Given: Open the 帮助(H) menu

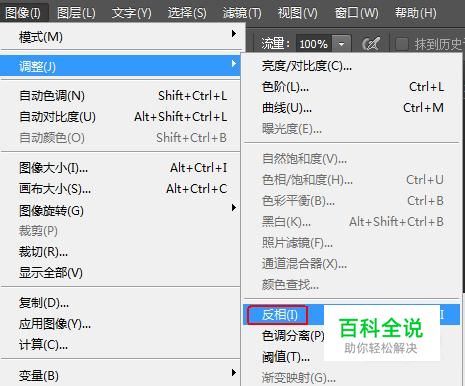Looking at the screenshot, I should tap(416, 13).
